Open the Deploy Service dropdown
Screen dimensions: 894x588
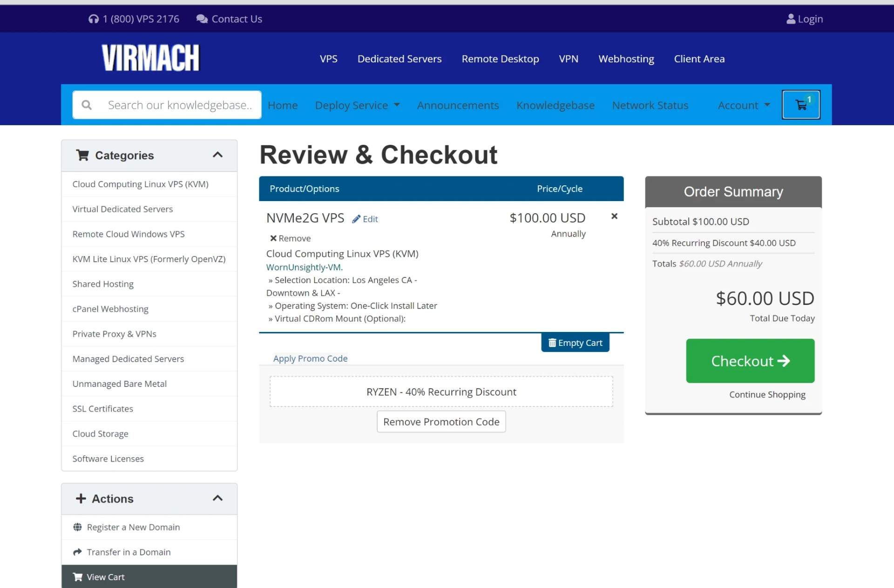pos(357,105)
